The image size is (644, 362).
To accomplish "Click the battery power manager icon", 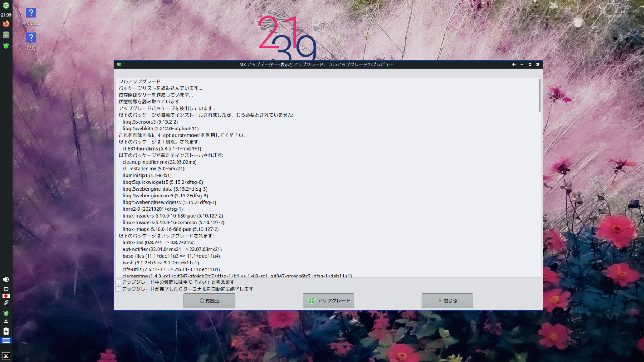I will (6, 331).
